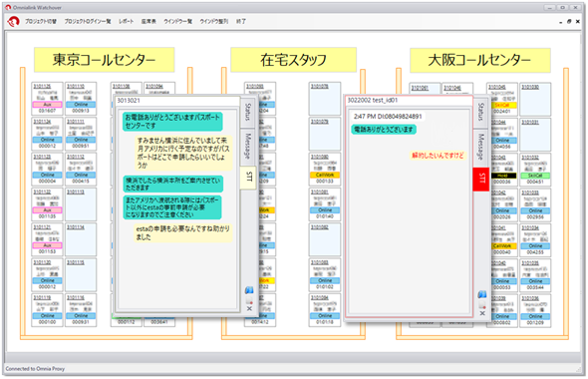Open the プロジェクト切替 menu
588x379 pixels.
[x=41, y=21]
